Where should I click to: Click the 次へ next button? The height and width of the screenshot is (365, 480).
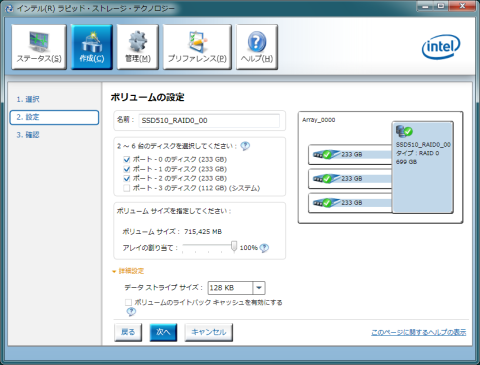163,332
